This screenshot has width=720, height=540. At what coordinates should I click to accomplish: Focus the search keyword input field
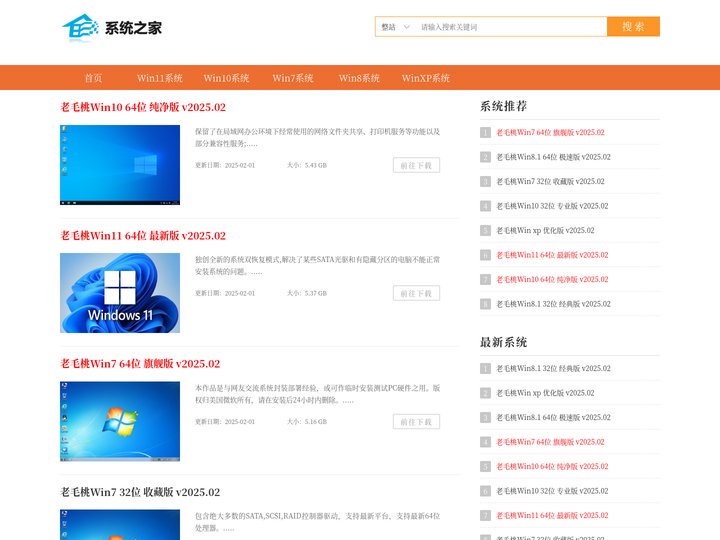click(511, 27)
